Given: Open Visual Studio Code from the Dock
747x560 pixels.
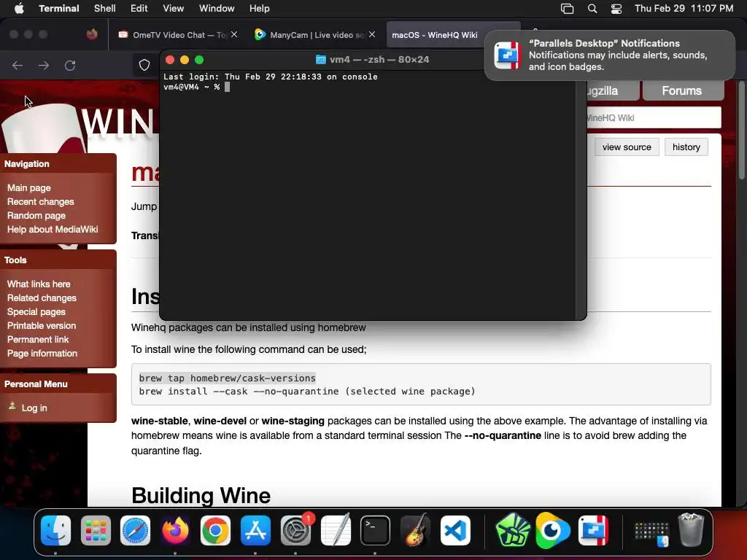Looking at the screenshot, I should tap(455, 531).
